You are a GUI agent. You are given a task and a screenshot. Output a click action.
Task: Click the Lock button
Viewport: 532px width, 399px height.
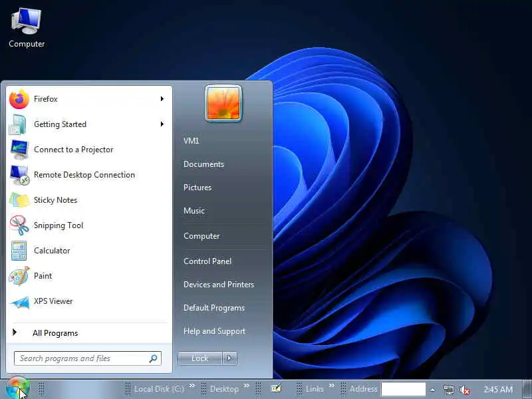200,358
